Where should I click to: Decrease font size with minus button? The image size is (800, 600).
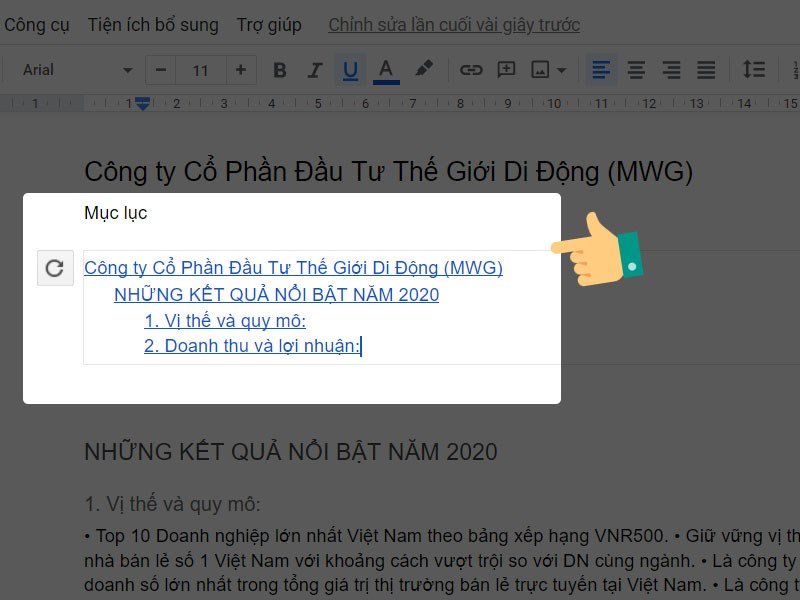[161, 70]
